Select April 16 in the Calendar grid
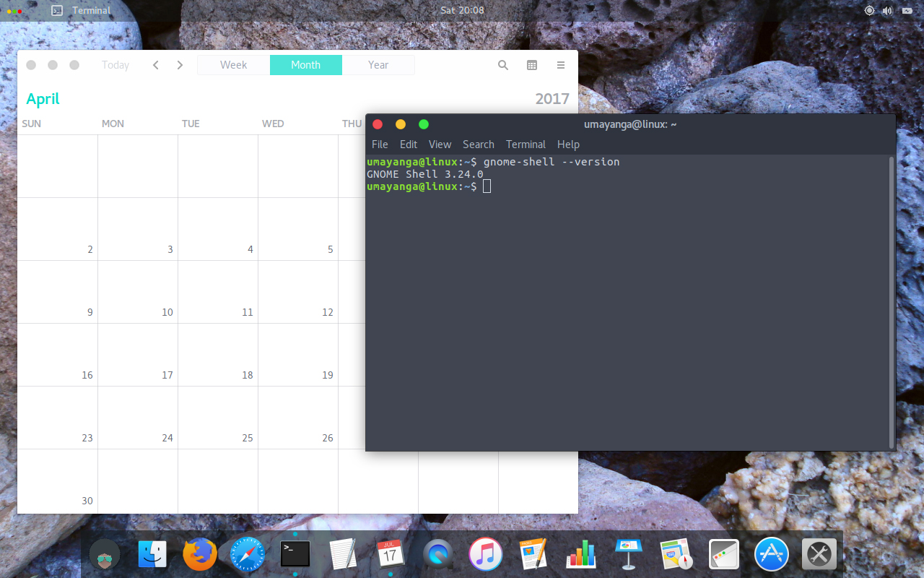Screen dimensions: 924x578 tap(58, 355)
